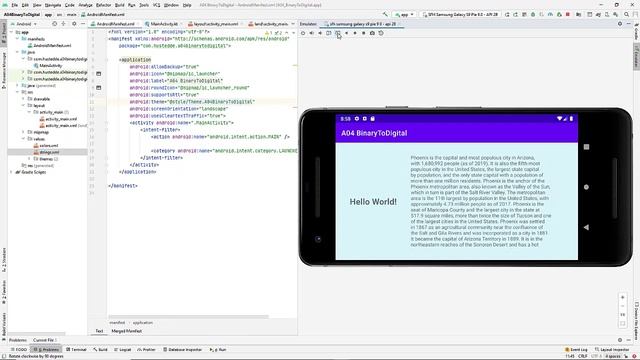Click the emulator power button icon

(303, 33)
